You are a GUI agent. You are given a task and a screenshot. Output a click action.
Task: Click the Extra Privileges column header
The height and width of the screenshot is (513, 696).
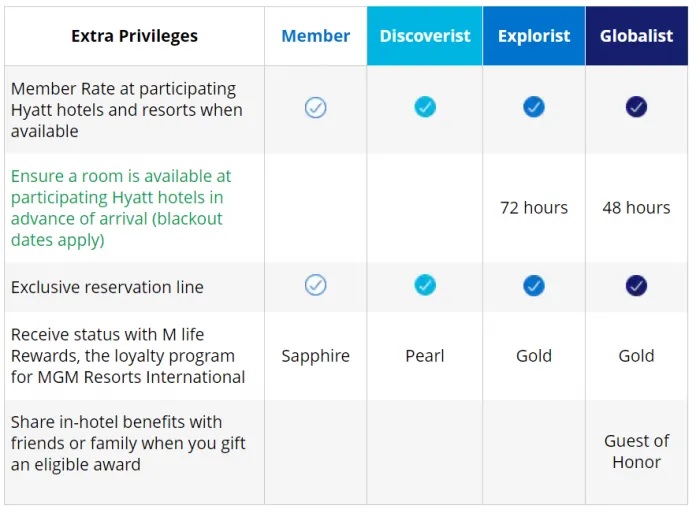(134, 36)
